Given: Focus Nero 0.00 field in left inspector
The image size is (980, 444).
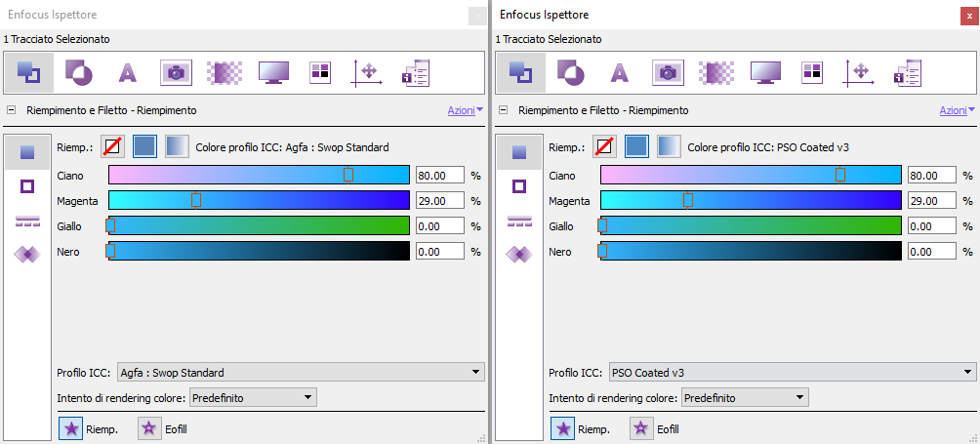Looking at the screenshot, I should click(x=440, y=252).
